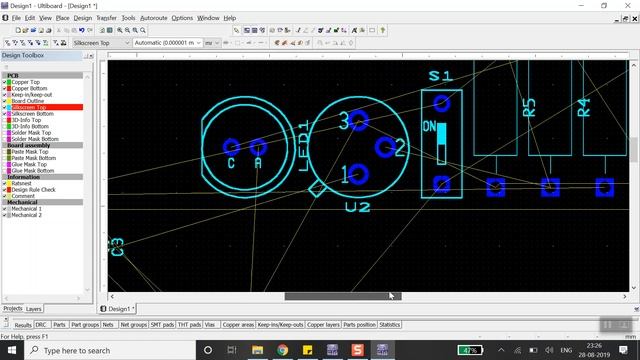Select the Silkscreen Top layer row
Screen dimensions: 640x360
tap(42, 107)
